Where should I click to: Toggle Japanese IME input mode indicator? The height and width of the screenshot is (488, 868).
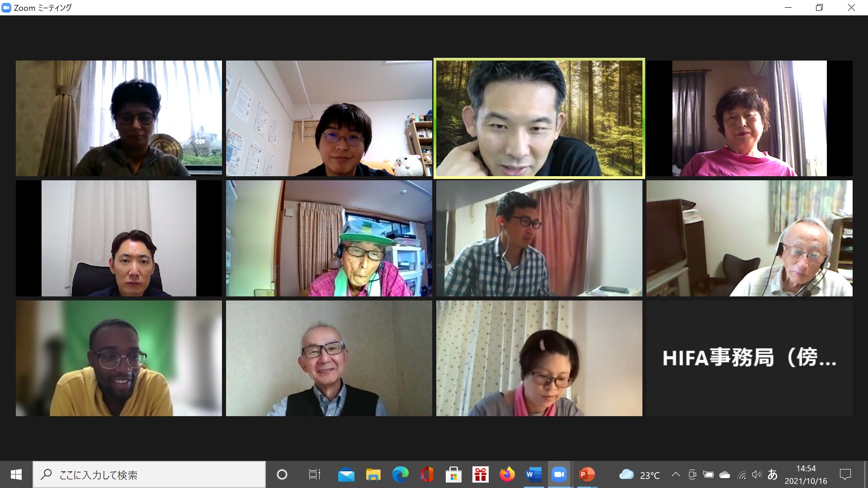pos(773,474)
